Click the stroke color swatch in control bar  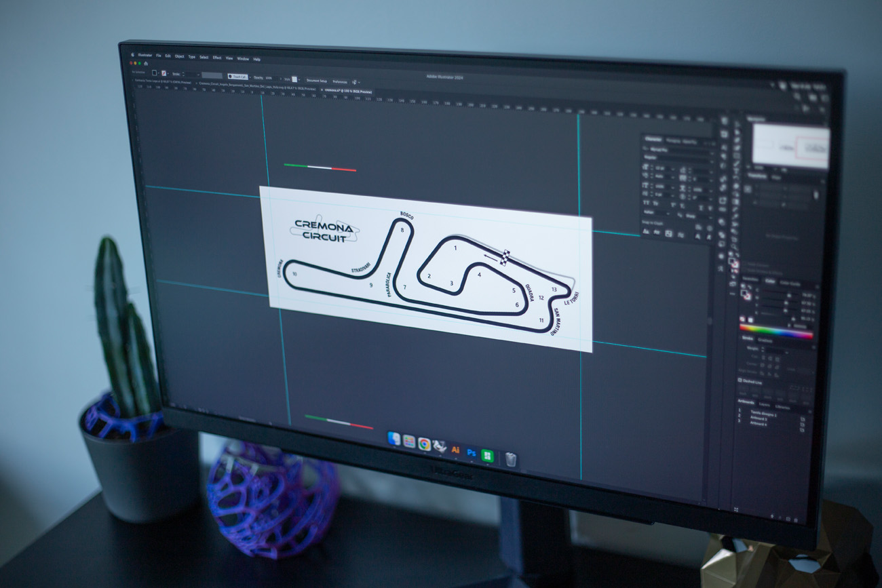click(164, 73)
